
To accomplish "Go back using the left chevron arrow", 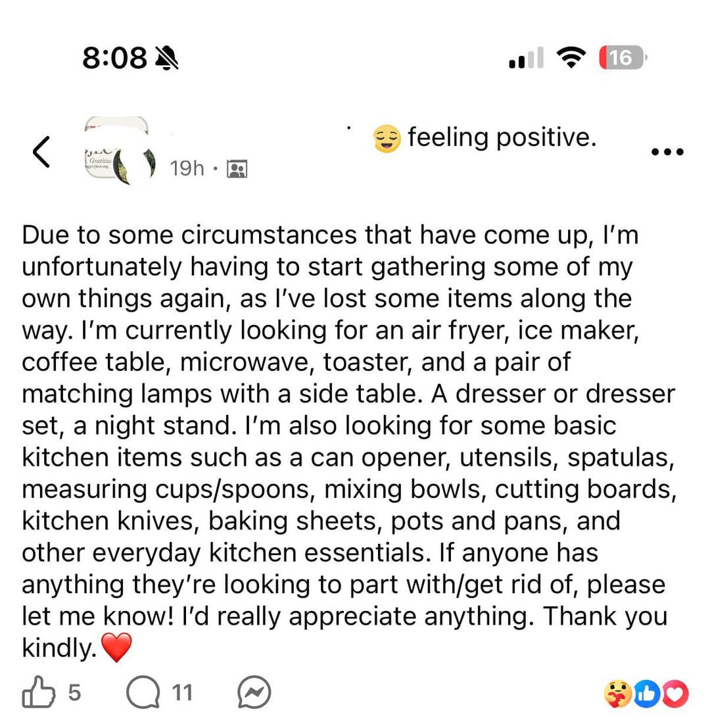I will coord(41,151).
